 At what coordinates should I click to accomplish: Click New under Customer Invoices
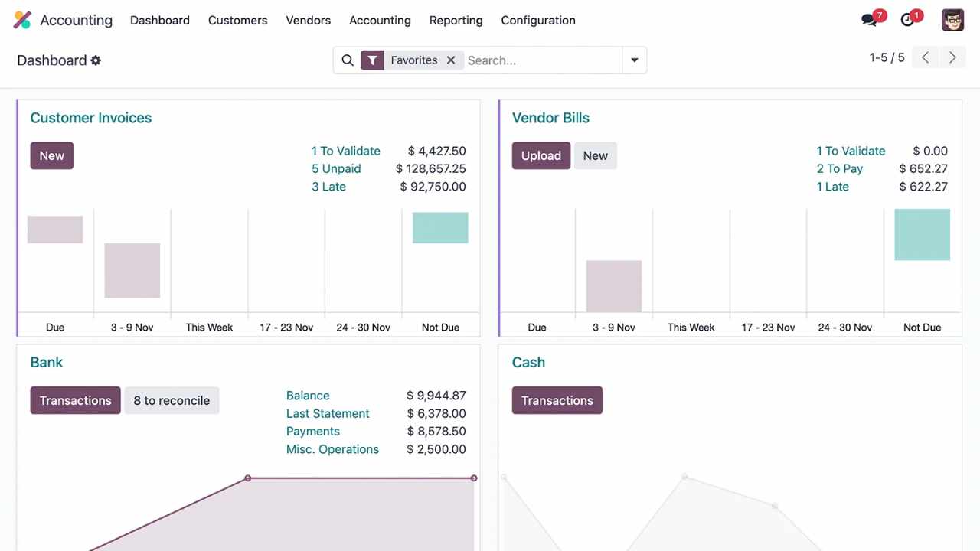tap(51, 155)
